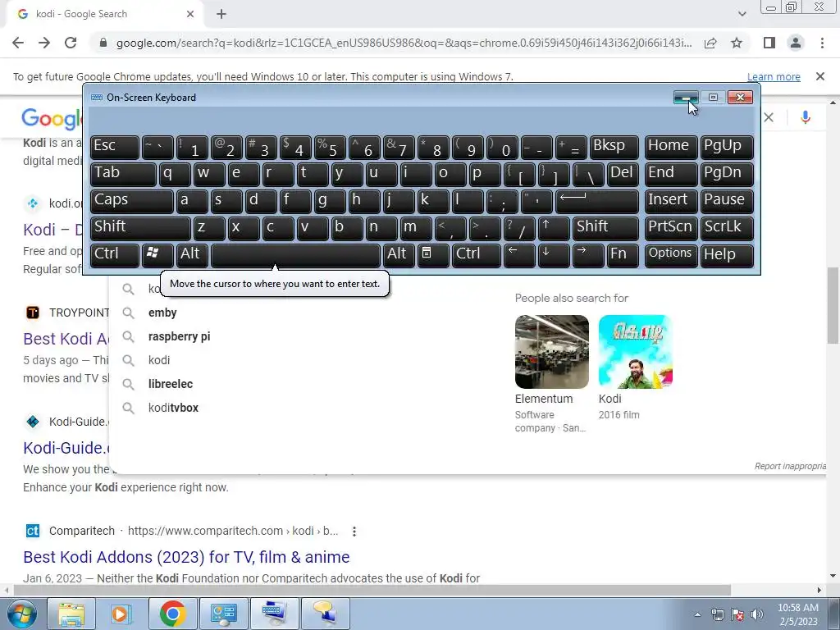The height and width of the screenshot is (630, 840).
Task: Go back in Chrome
Action: [18, 43]
